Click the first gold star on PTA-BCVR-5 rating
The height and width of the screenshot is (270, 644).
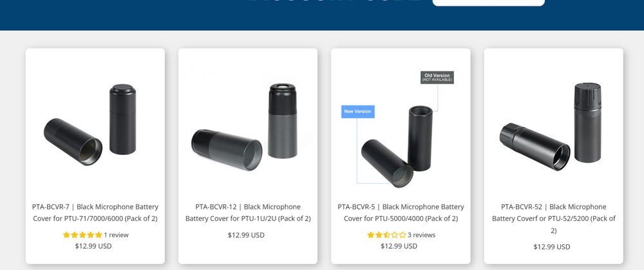[371, 235]
